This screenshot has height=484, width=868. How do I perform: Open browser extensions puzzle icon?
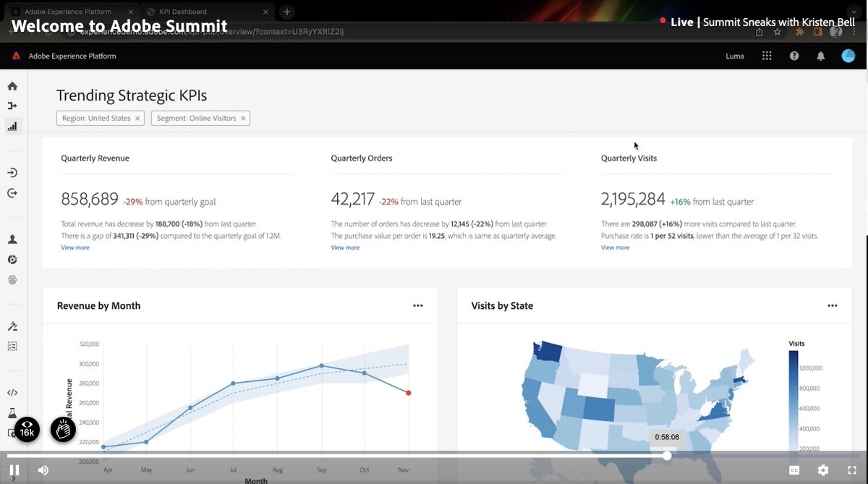[x=799, y=32]
